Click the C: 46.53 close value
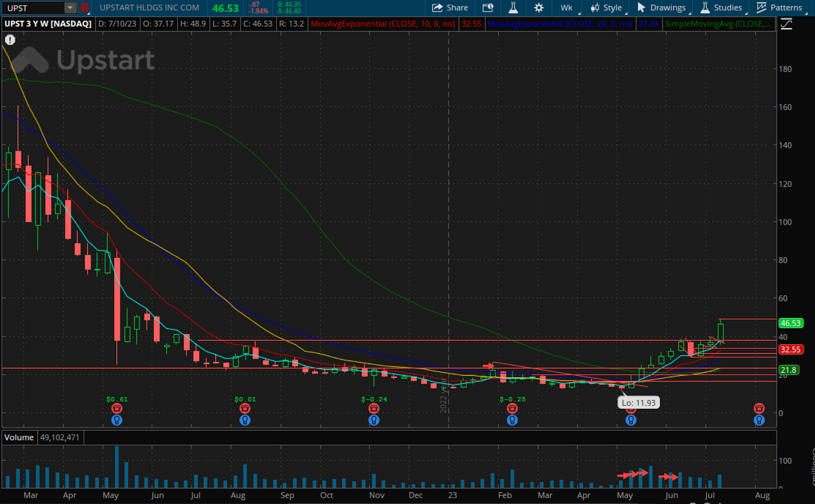This screenshot has width=815, height=504. click(x=258, y=24)
